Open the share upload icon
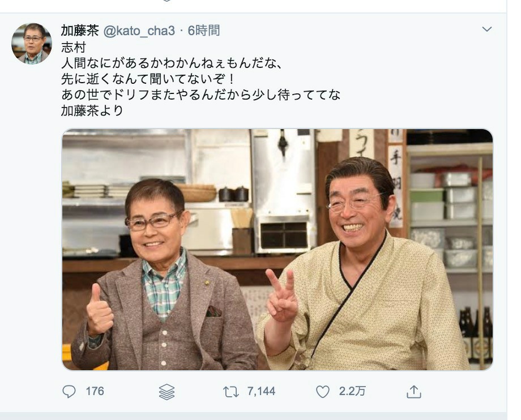This screenshot has width=521, height=420. [x=413, y=392]
